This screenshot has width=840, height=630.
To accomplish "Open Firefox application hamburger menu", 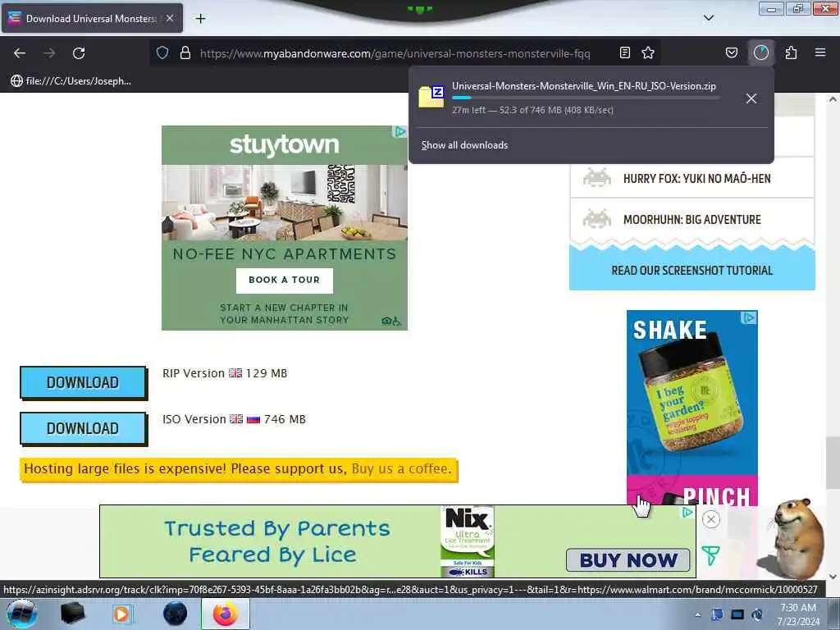I will [820, 52].
